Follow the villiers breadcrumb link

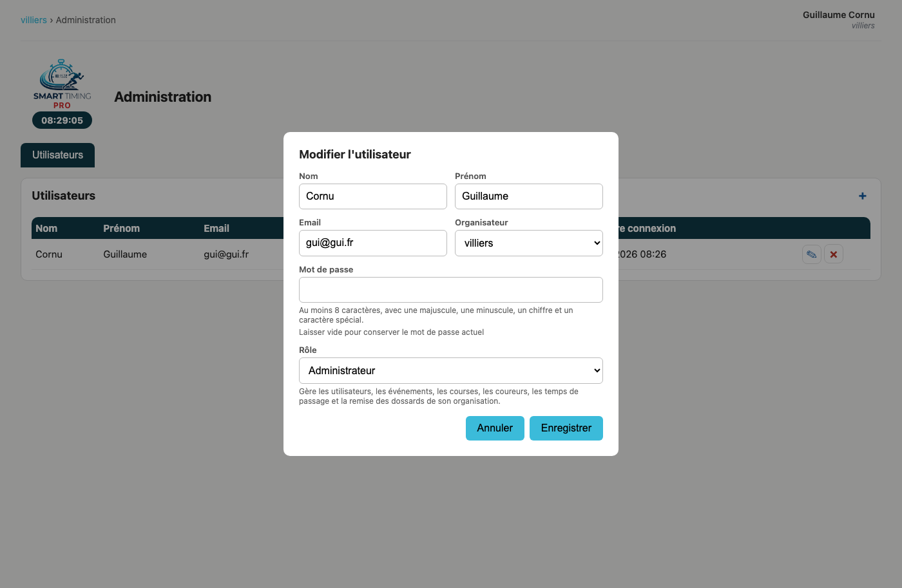(x=34, y=20)
